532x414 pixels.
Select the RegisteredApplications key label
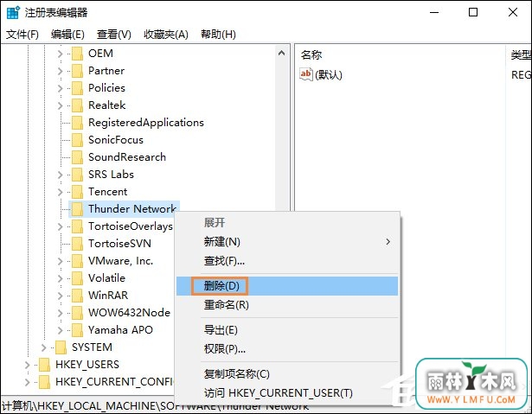click(x=146, y=123)
